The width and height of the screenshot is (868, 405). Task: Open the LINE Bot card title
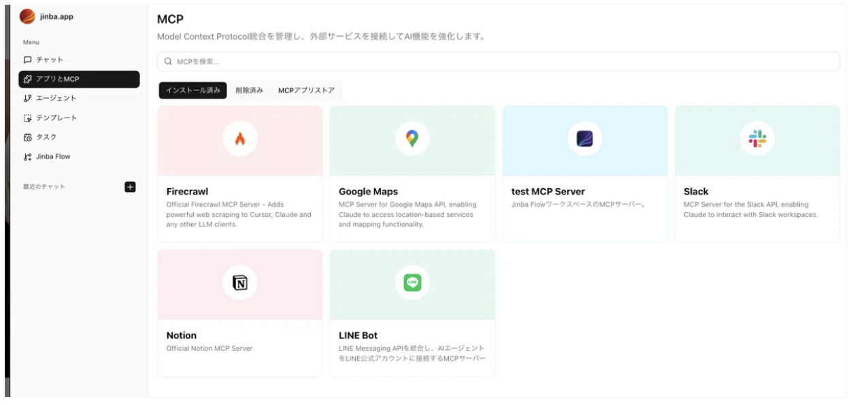pos(358,336)
